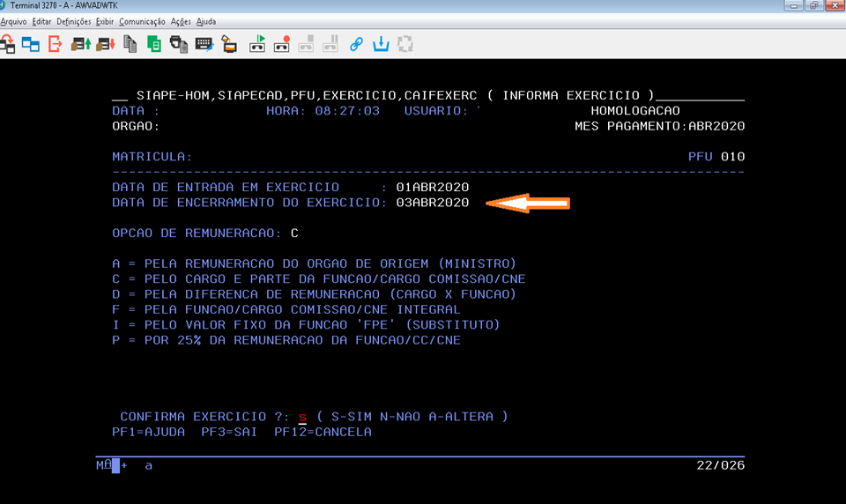
Task: Click the cursor position 22/026 status indicator
Action: (x=720, y=465)
